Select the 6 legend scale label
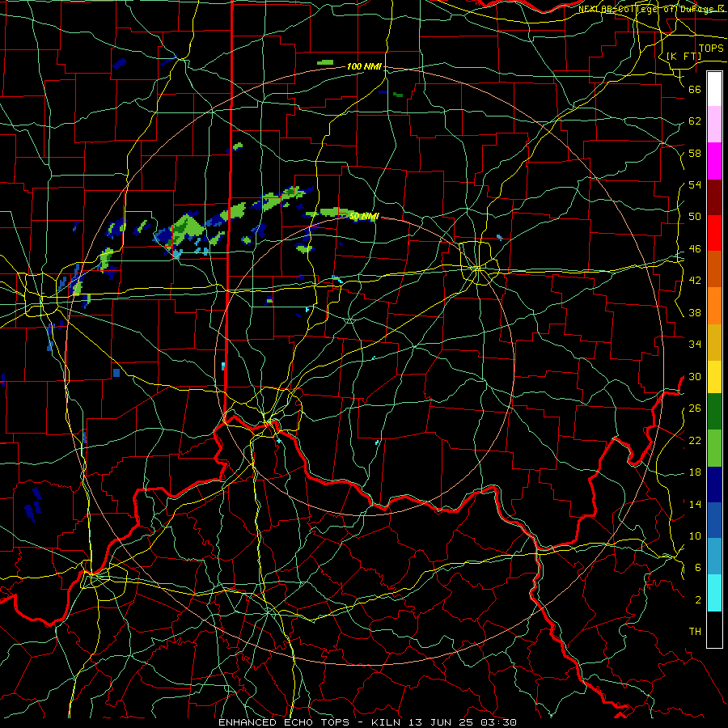This screenshot has height=728, width=728. (x=698, y=568)
